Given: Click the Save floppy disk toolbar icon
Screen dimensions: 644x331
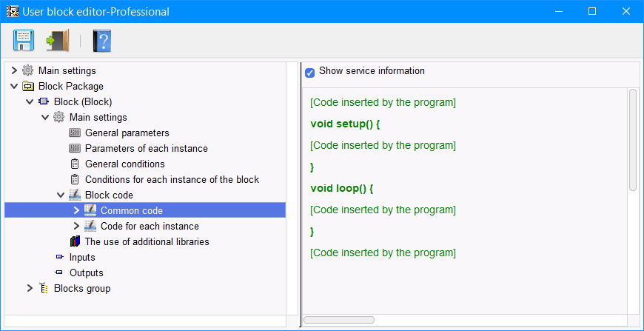Looking at the screenshot, I should tap(23, 40).
